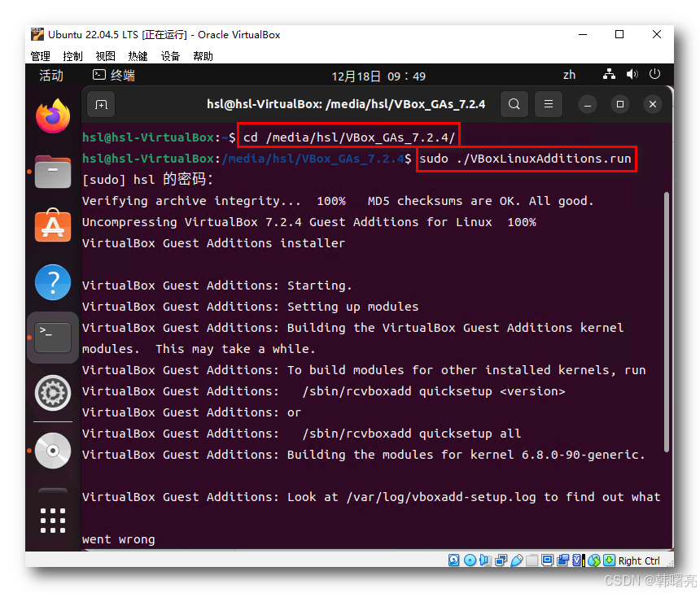Viewport: 700px width, 593px height.
Task: Open Settings gear icon in the dock
Action: click(53, 393)
